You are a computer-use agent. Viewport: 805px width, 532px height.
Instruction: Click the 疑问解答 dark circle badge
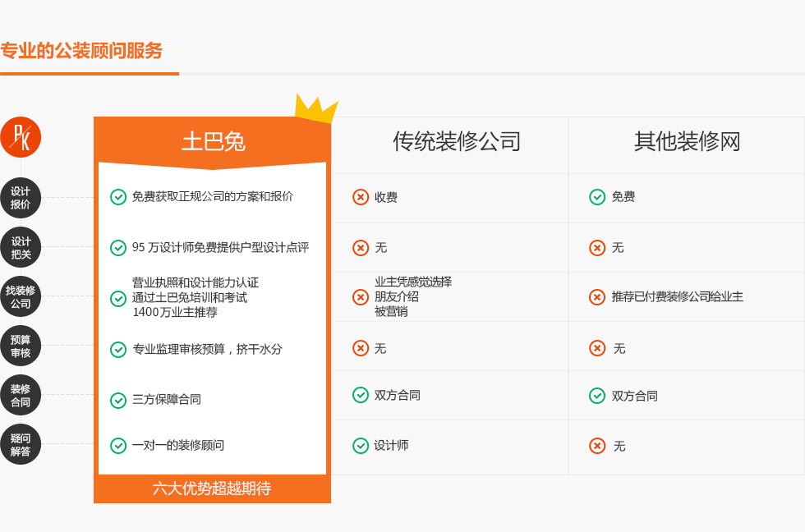point(21,445)
